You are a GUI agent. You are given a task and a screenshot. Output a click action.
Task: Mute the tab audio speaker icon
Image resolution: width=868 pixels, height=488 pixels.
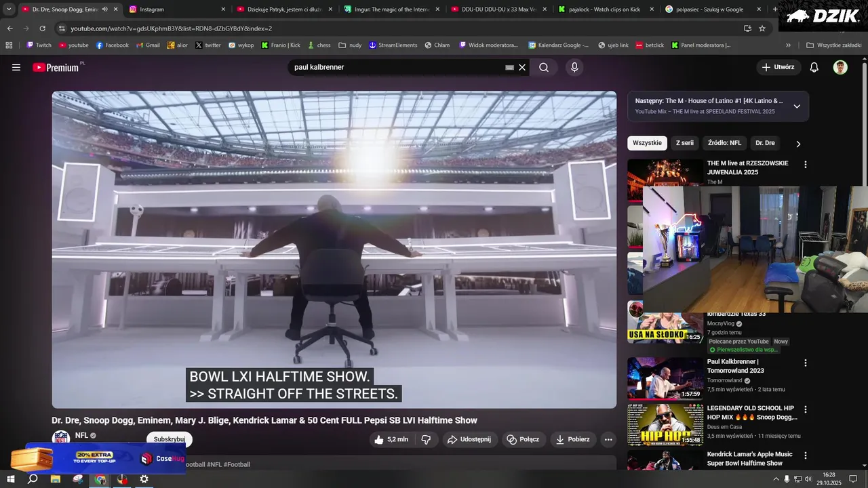pos(105,9)
